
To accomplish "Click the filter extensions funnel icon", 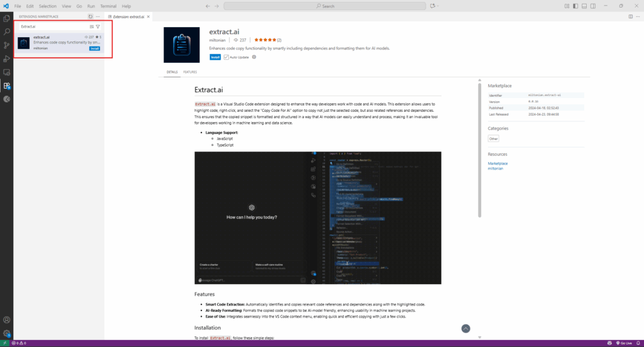I will click(x=98, y=26).
